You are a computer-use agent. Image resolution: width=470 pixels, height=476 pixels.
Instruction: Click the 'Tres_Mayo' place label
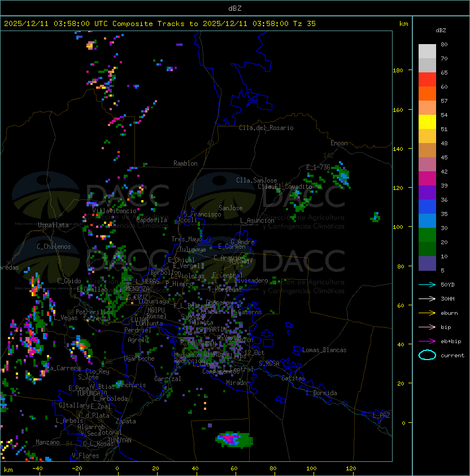click(186, 239)
